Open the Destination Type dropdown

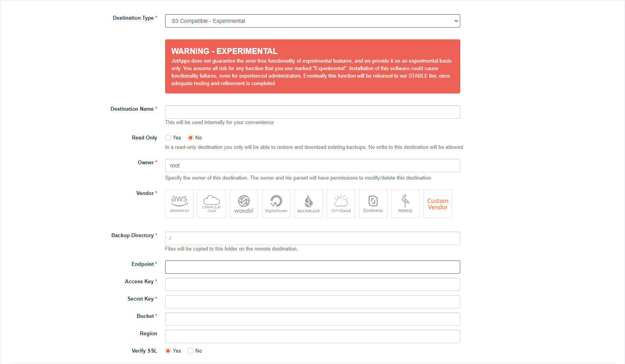pos(312,21)
